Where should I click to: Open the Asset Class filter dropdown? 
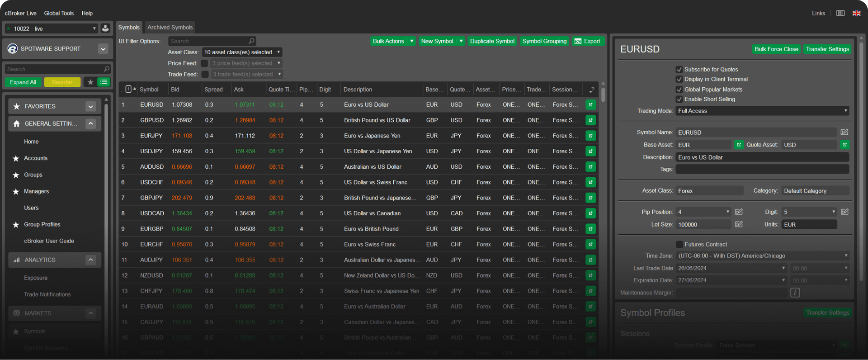pyautogui.click(x=242, y=52)
